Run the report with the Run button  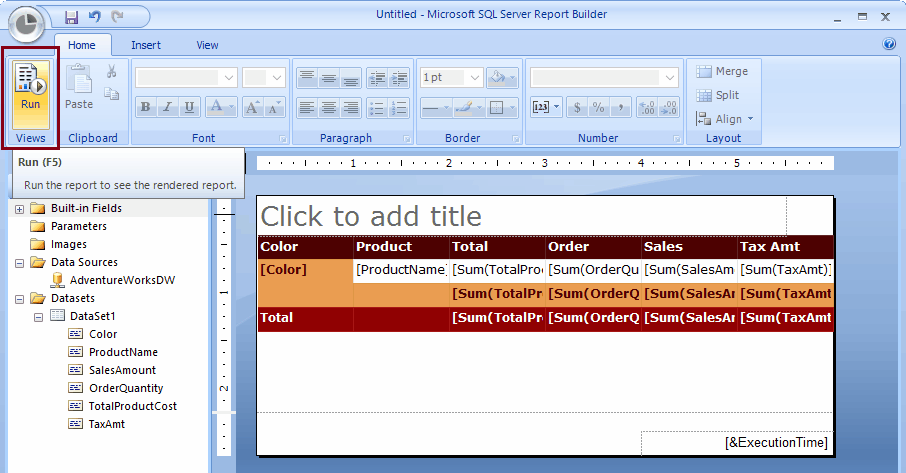[x=31, y=95]
